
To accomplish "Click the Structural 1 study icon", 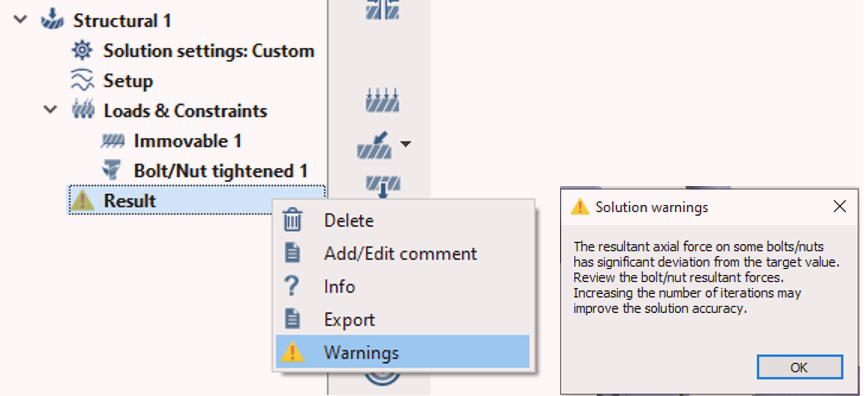I will 52,20.
